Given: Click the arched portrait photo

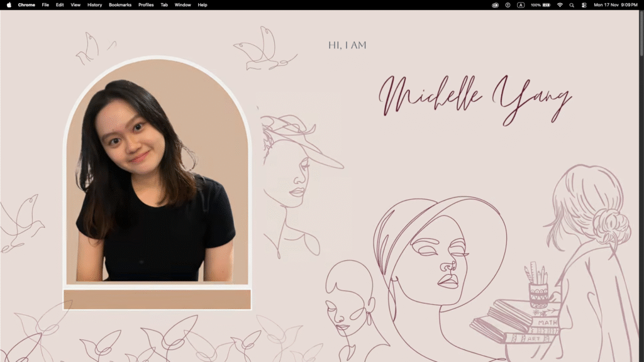Looking at the screenshot, I should tap(157, 182).
